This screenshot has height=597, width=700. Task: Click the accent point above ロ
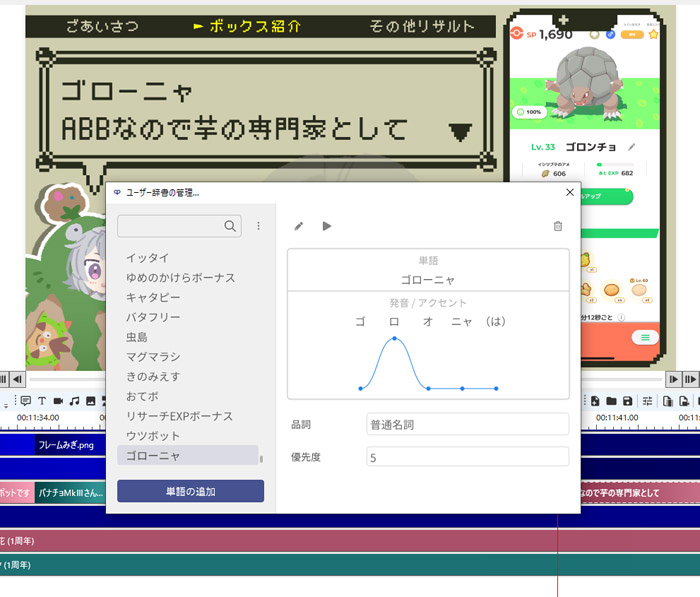tap(394, 338)
